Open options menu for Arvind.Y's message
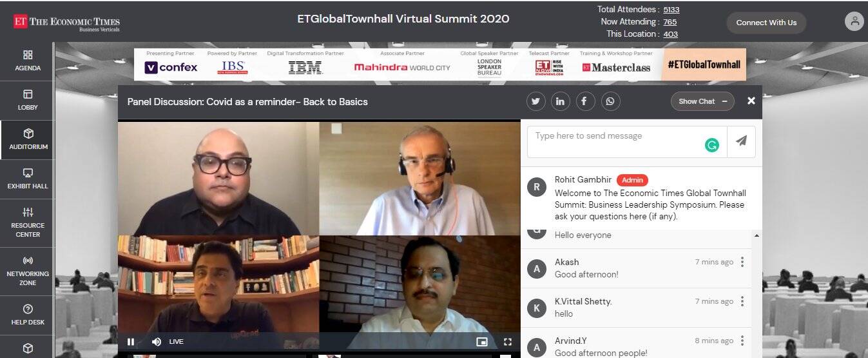868x358 pixels. click(x=742, y=341)
